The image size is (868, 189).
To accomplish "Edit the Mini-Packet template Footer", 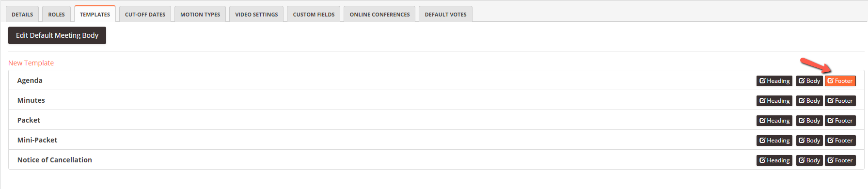I will (x=840, y=141).
